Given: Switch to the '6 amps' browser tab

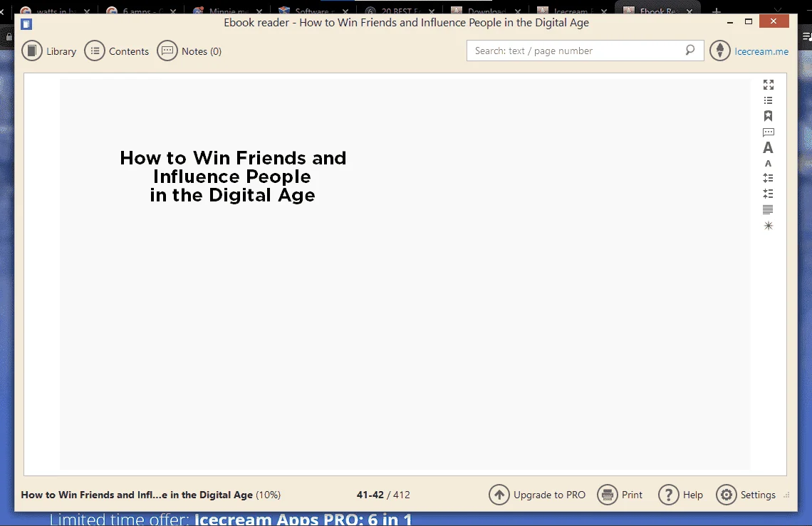Looking at the screenshot, I should pyautogui.click(x=141, y=9).
